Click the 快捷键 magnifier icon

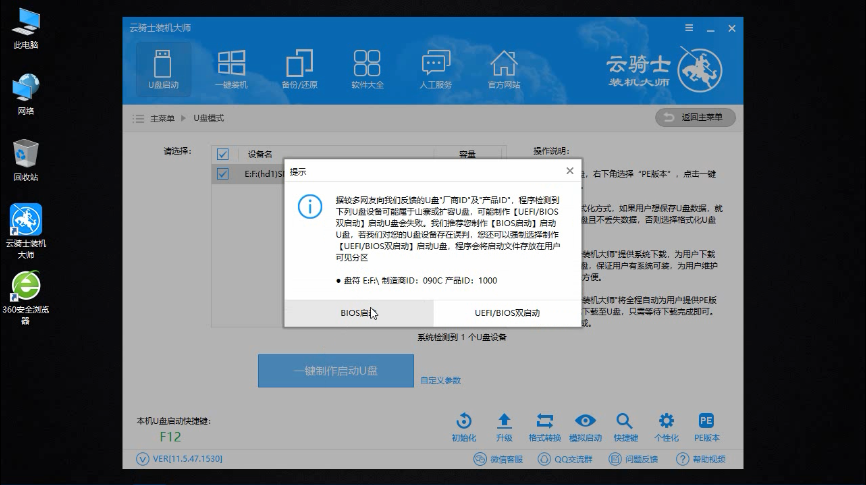[x=625, y=427]
